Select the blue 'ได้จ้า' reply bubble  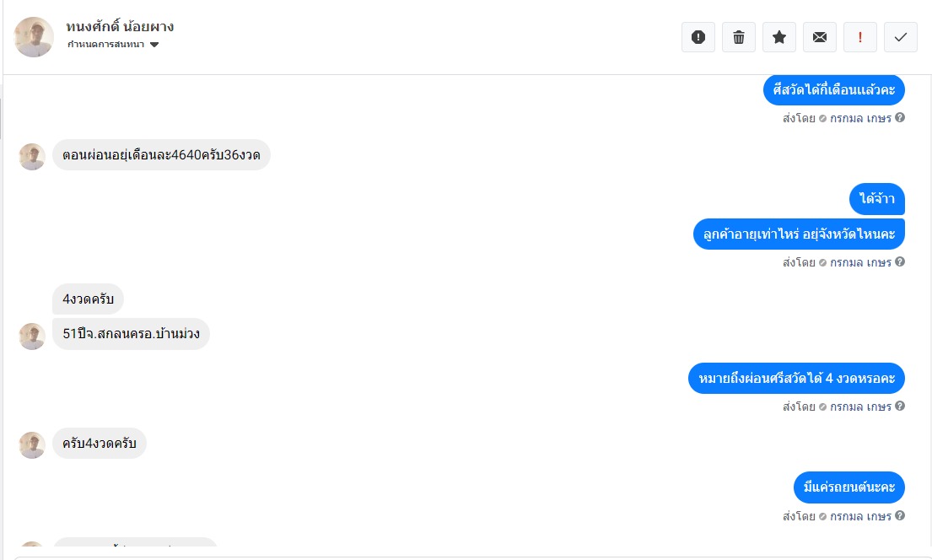pyautogui.click(x=877, y=199)
